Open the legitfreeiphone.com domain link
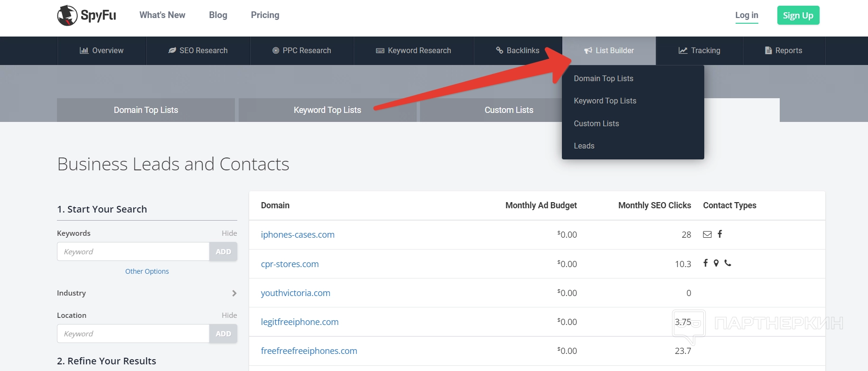 click(299, 322)
